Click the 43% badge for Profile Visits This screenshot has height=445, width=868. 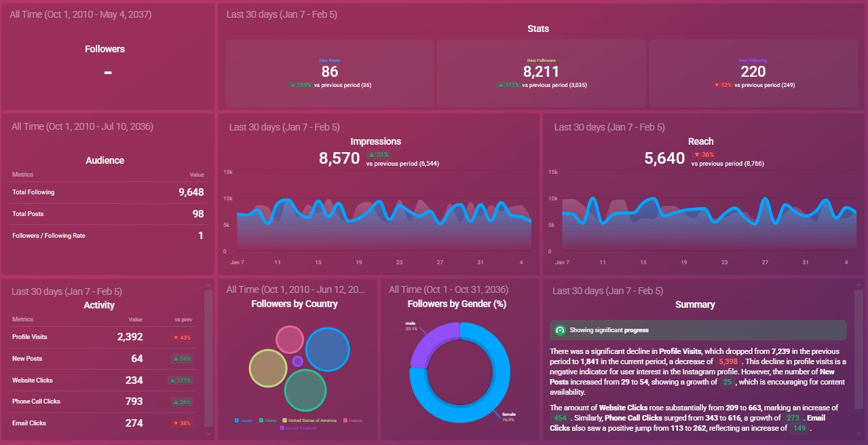click(181, 338)
